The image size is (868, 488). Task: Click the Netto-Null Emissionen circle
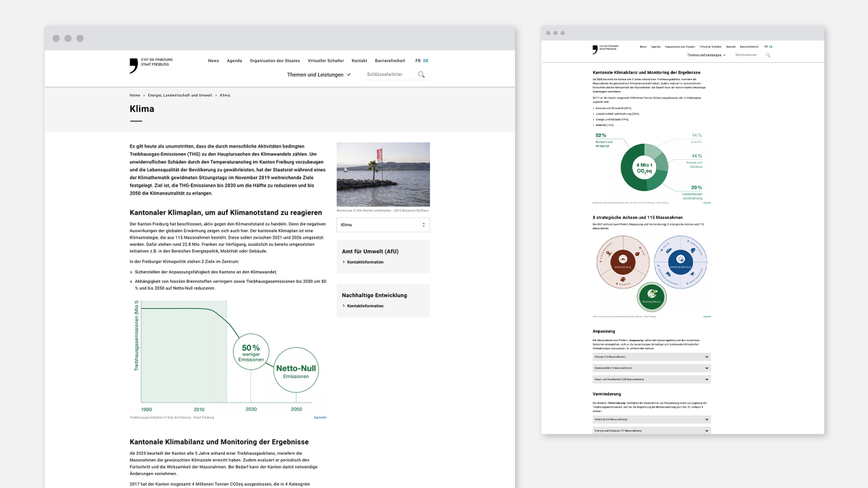pyautogui.click(x=297, y=369)
